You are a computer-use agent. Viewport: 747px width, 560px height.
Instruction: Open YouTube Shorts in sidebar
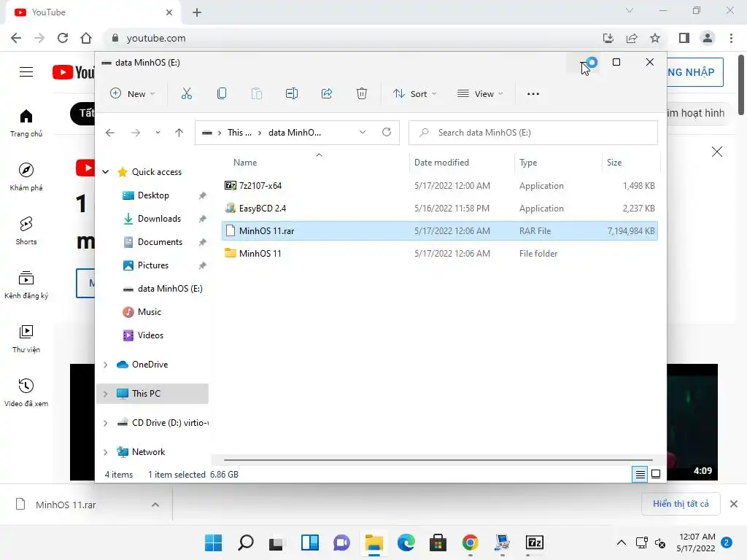click(x=26, y=231)
